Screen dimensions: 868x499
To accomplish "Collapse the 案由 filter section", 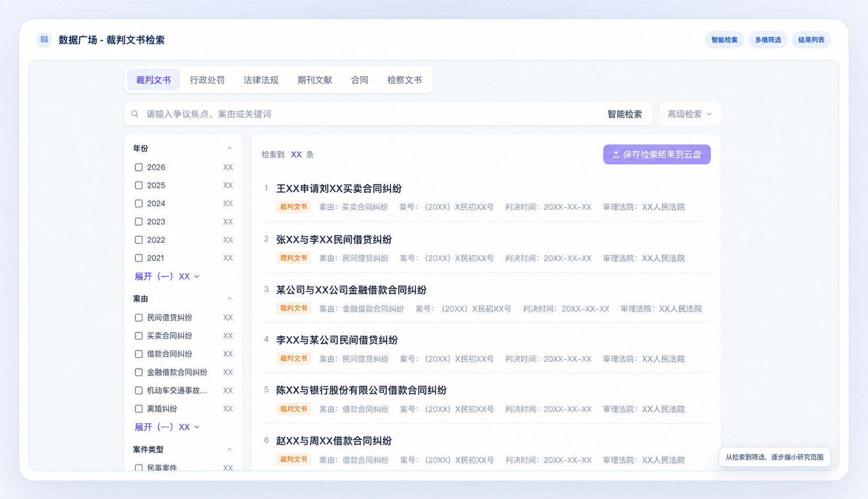I will coord(229,299).
